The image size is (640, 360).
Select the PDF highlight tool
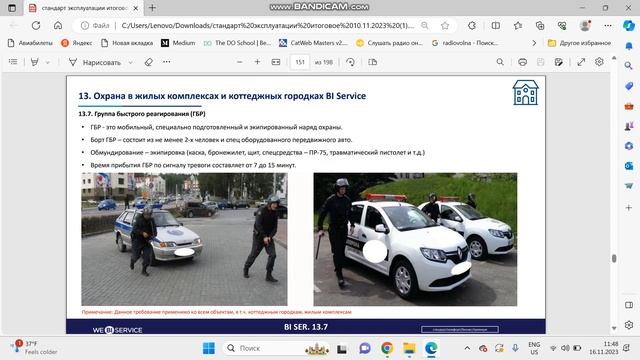coord(35,62)
